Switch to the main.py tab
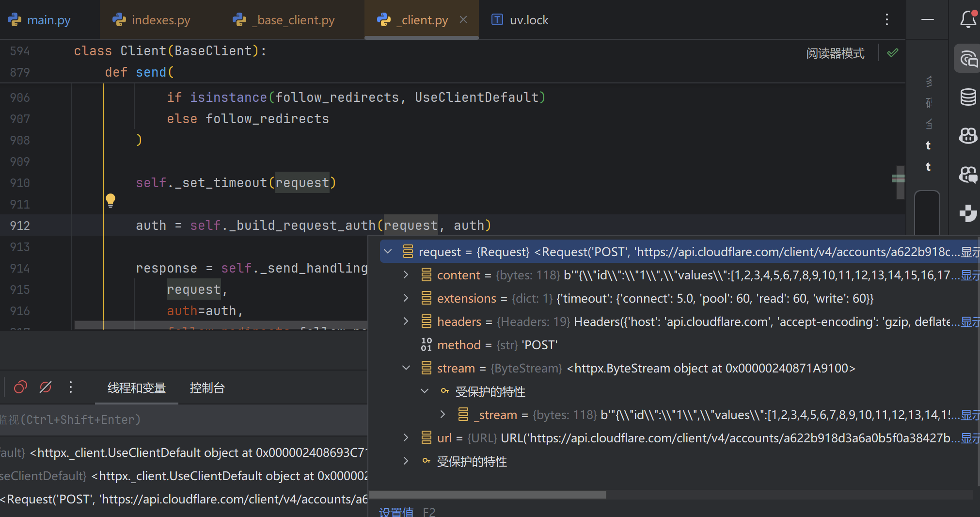980x517 pixels. (48, 20)
